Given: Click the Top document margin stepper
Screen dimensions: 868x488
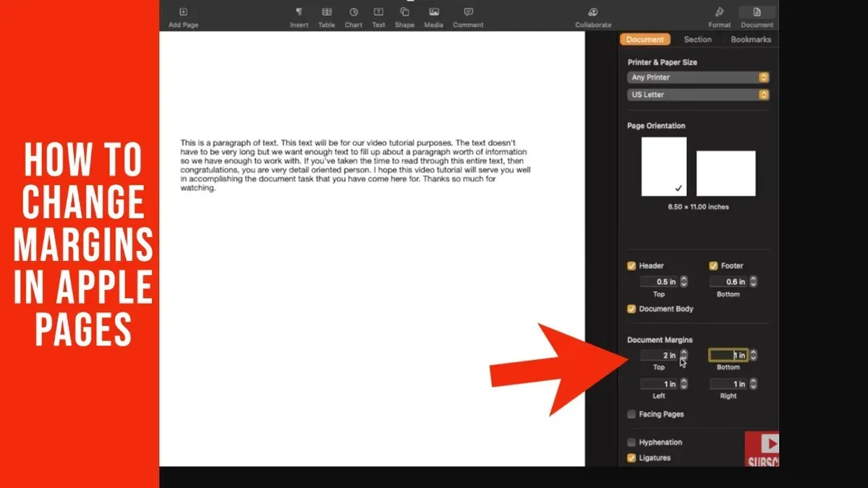Looking at the screenshot, I should point(684,355).
